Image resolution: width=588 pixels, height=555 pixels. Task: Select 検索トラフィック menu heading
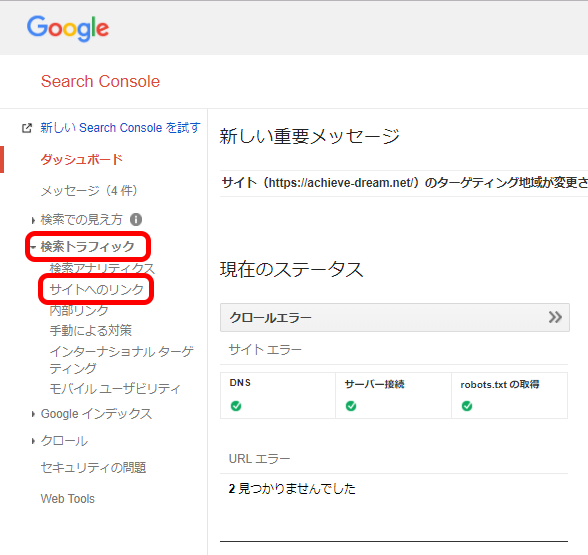(x=87, y=246)
